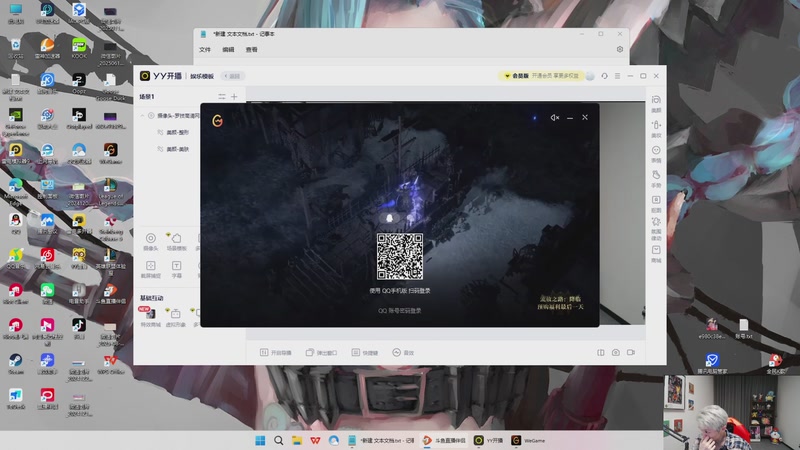Open Notepad settings gear icon
The height and width of the screenshot is (450, 800).
click(x=619, y=49)
